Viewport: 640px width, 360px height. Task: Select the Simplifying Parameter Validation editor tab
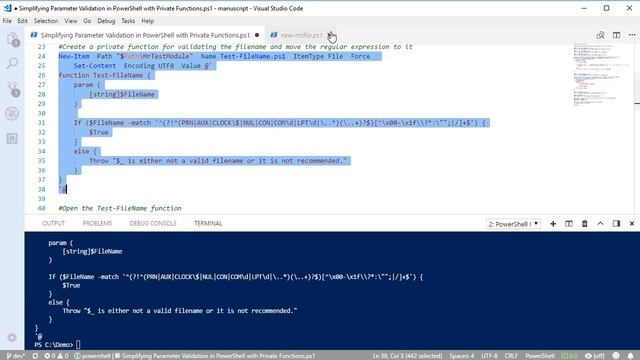click(x=145, y=35)
